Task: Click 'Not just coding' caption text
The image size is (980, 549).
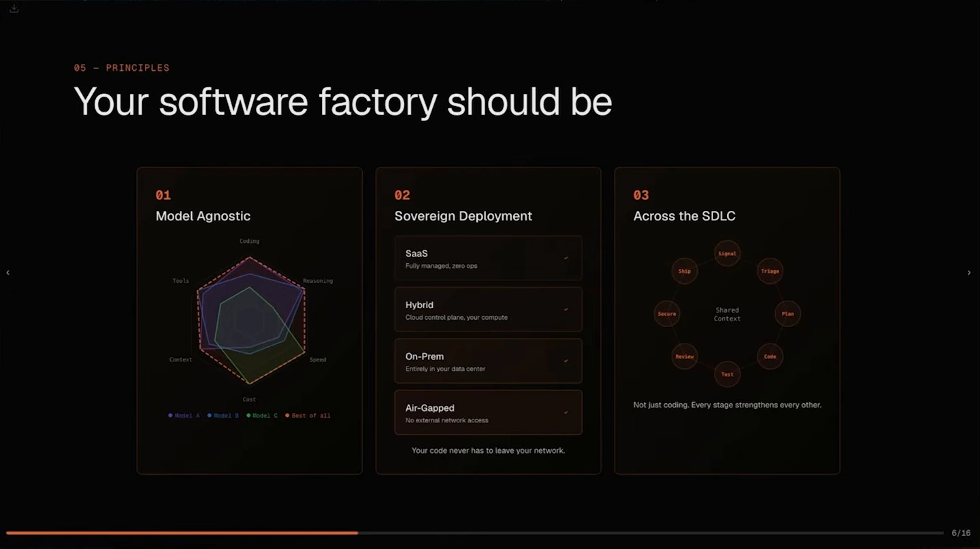Action: 727,405
